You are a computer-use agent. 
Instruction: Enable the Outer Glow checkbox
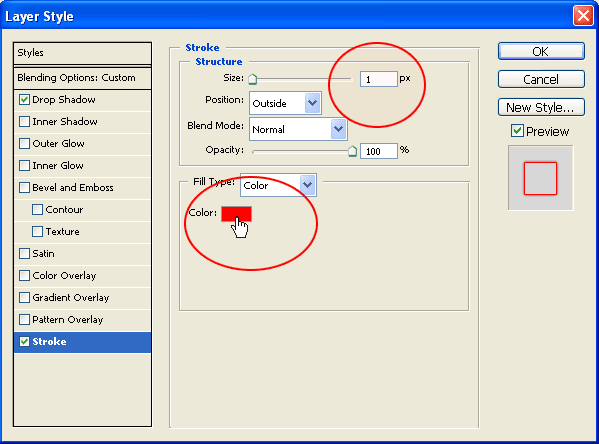[x=24, y=144]
